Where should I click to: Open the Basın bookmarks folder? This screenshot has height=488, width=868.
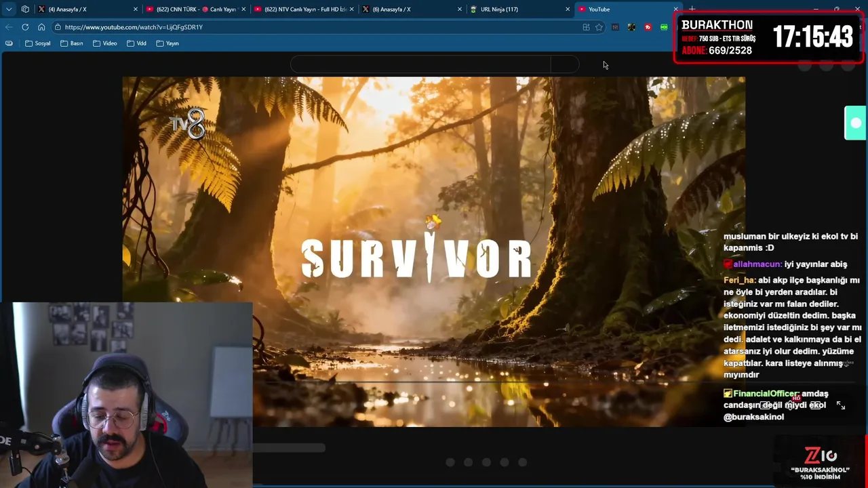[x=72, y=43]
